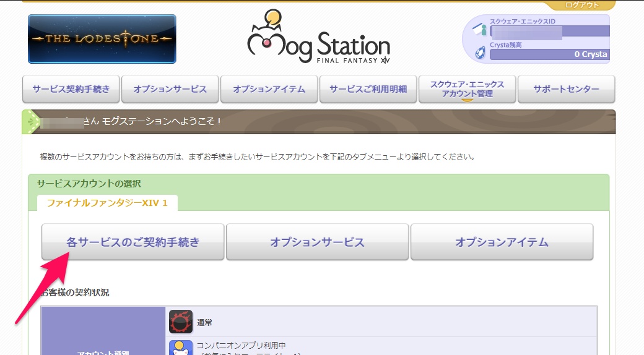This screenshot has height=355, width=644.
Task: Click the Square Enix ID card icon
Action: coord(480,30)
